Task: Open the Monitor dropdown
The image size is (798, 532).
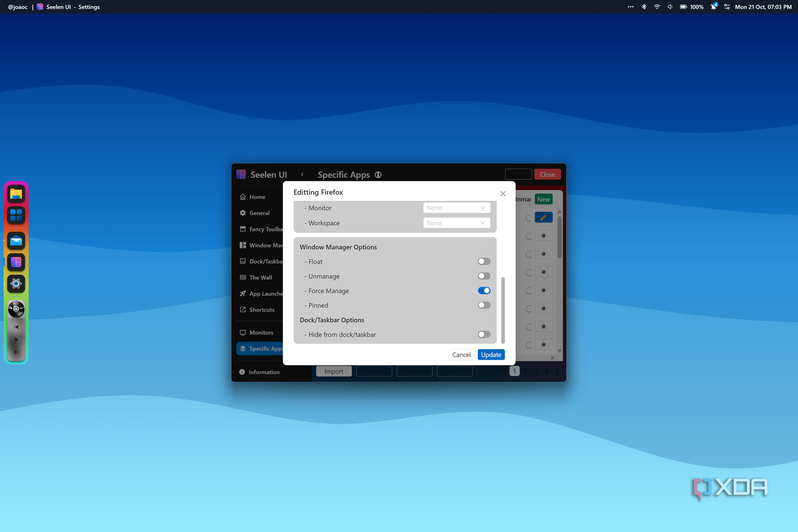Action: point(456,208)
